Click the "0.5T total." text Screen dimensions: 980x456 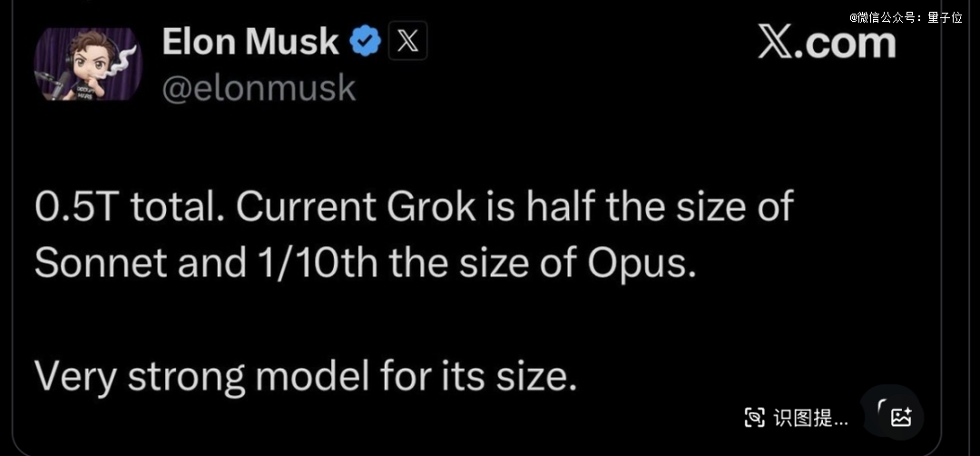[127, 208]
